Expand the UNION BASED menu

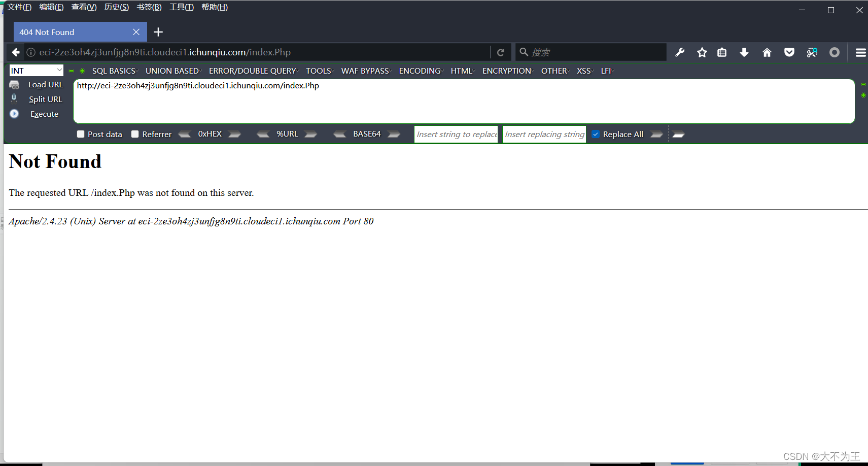[x=173, y=71]
